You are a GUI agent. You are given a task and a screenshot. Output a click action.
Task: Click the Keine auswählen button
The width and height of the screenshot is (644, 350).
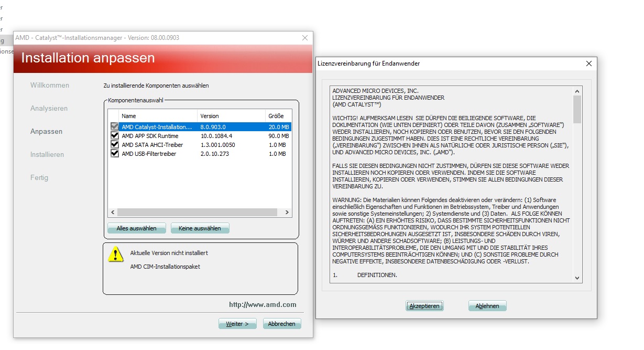click(200, 228)
